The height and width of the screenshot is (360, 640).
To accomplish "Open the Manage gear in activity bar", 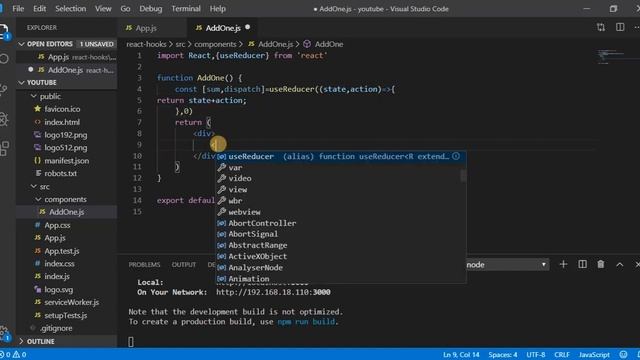I will pyautogui.click(x=4, y=332).
